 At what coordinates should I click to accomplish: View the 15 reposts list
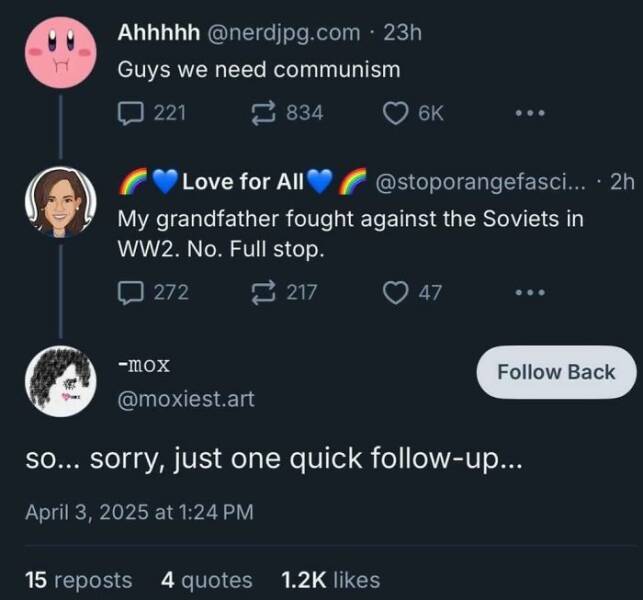78,580
